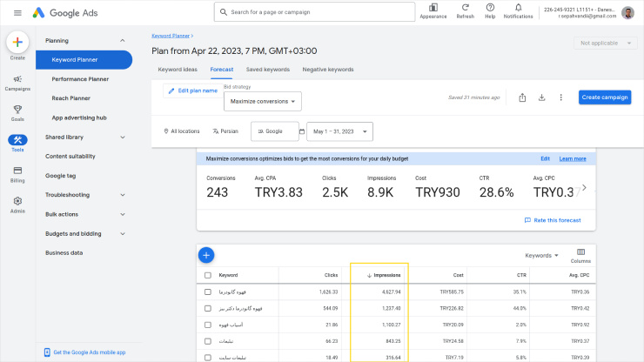The height and width of the screenshot is (362, 644).
Task: Click the share plan icon
Action: [x=522, y=97]
